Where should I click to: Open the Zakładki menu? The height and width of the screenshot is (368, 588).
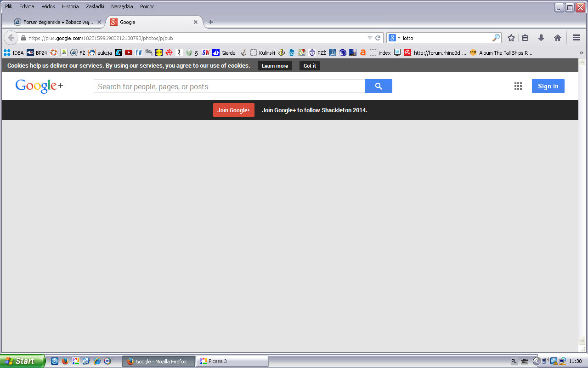coord(95,6)
